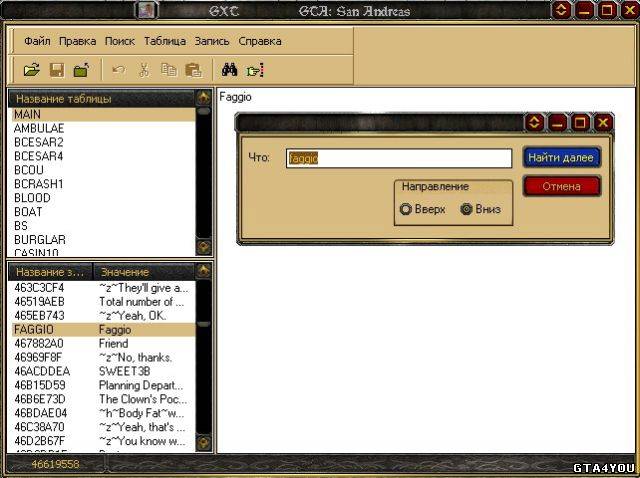Click table list scroll-up arrow

pyautogui.click(x=204, y=98)
